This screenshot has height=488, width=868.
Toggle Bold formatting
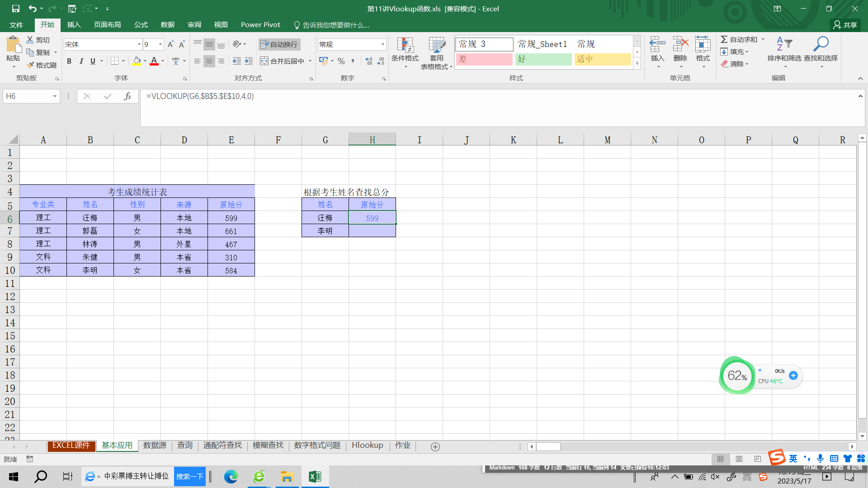pyautogui.click(x=69, y=61)
